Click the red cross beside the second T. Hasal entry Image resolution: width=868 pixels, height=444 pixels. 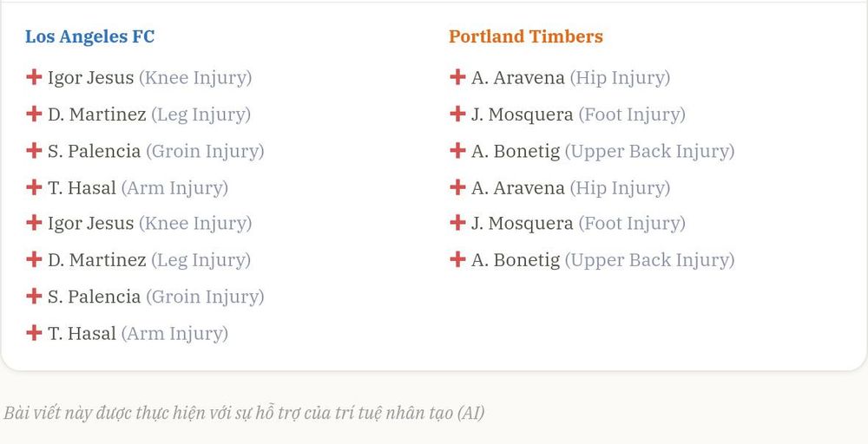34,333
